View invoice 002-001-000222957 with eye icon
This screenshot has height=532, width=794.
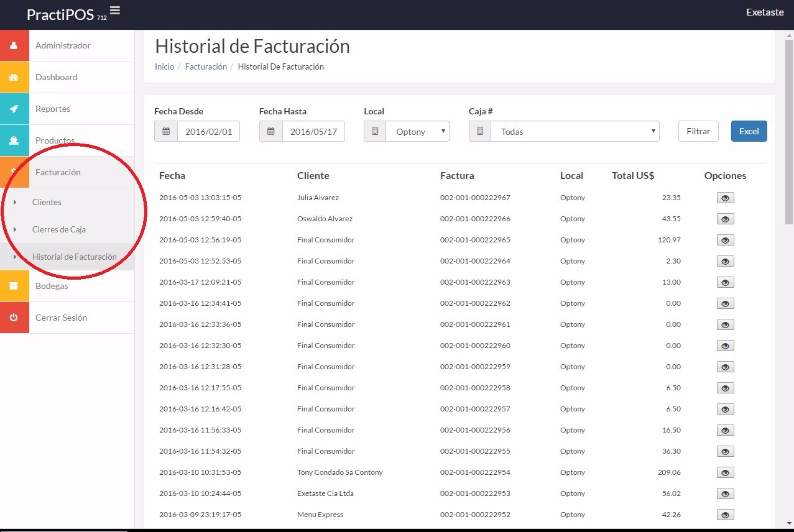tap(725, 409)
